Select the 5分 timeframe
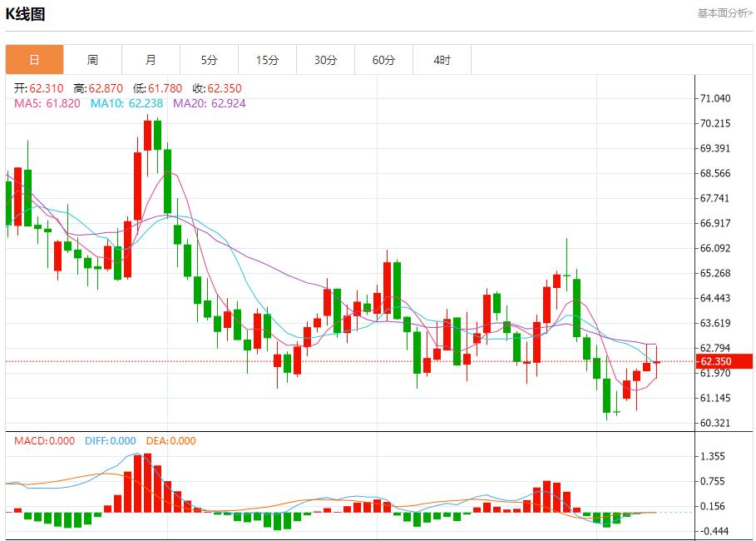This screenshot has height=541, width=756. 209,59
